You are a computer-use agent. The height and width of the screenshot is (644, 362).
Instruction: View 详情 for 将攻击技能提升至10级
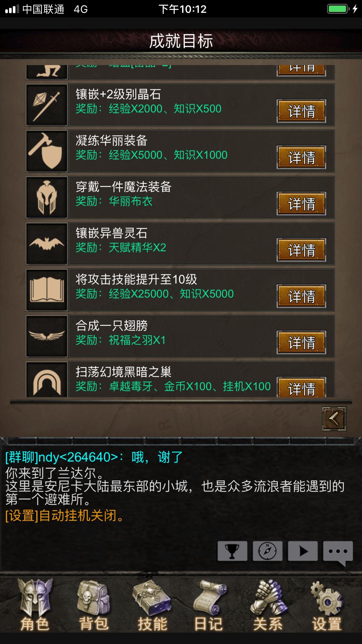(301, 296)
